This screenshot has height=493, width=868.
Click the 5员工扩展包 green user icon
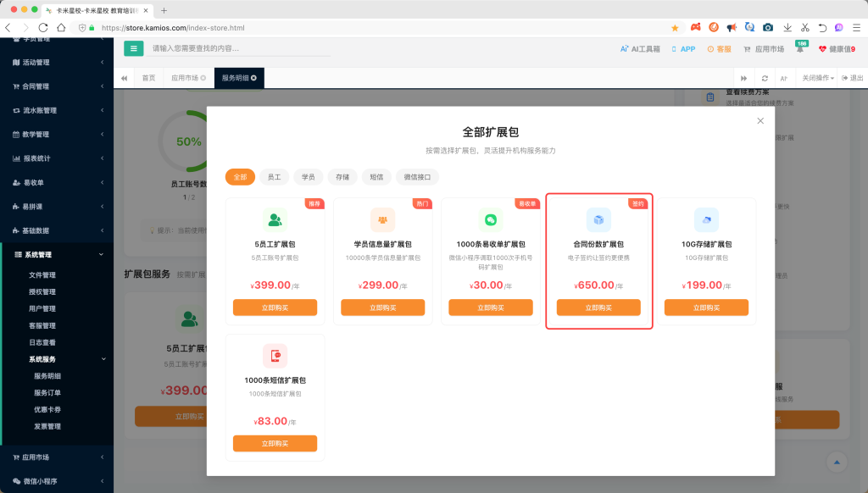click(x=275, y=220)
